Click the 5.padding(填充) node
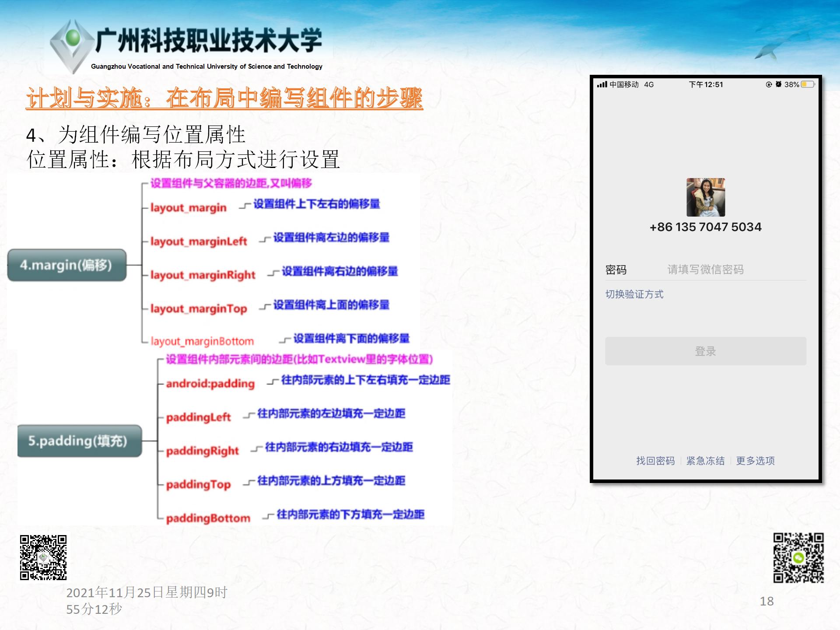 coord(79,441)
